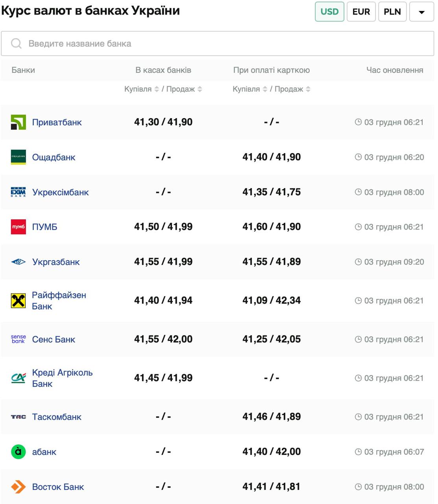
Task: Switch to the EUR currency tab
Action: pos(361,12)
